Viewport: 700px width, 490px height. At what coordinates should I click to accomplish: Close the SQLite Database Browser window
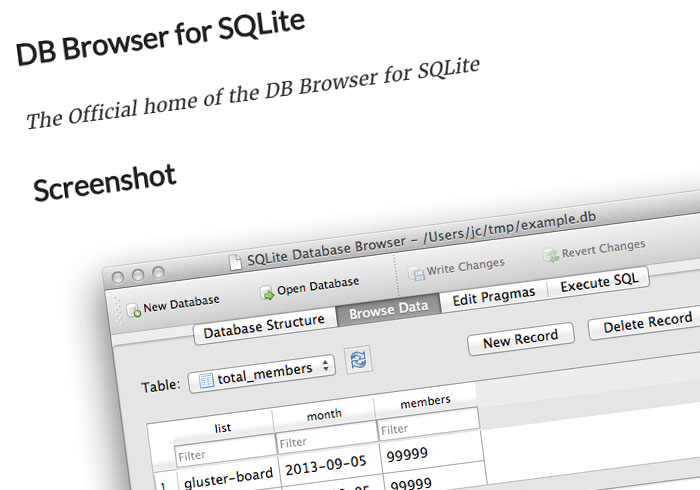click(117, 278)
